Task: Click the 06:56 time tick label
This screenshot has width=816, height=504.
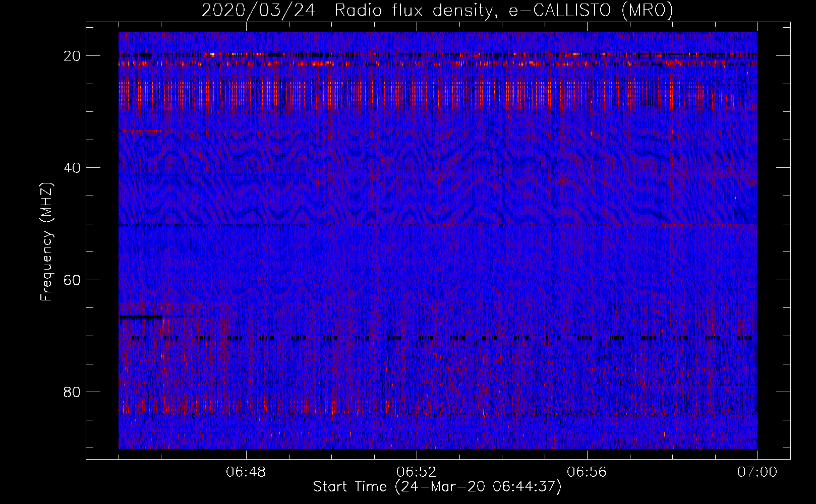Action: tap(587, 472)
